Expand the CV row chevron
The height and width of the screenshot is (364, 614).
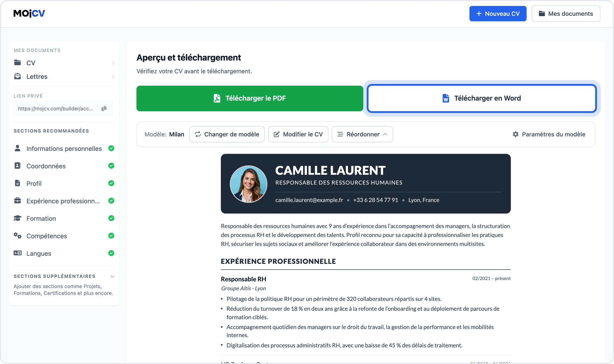pyautogui.click(x=113, y=63)
